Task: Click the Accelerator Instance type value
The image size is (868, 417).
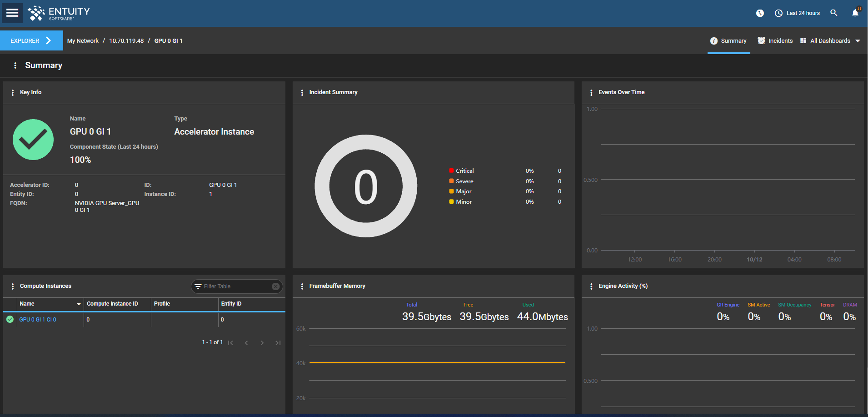Action: (214, 132)
